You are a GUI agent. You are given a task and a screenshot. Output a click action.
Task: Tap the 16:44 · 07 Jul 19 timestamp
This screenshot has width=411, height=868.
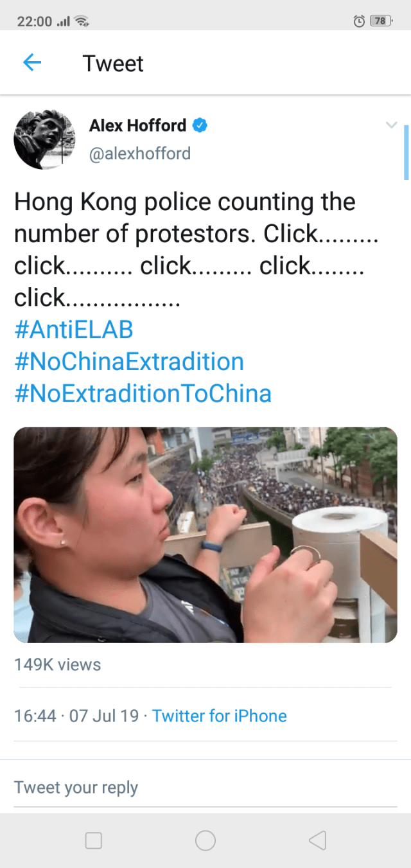point(76,716)
